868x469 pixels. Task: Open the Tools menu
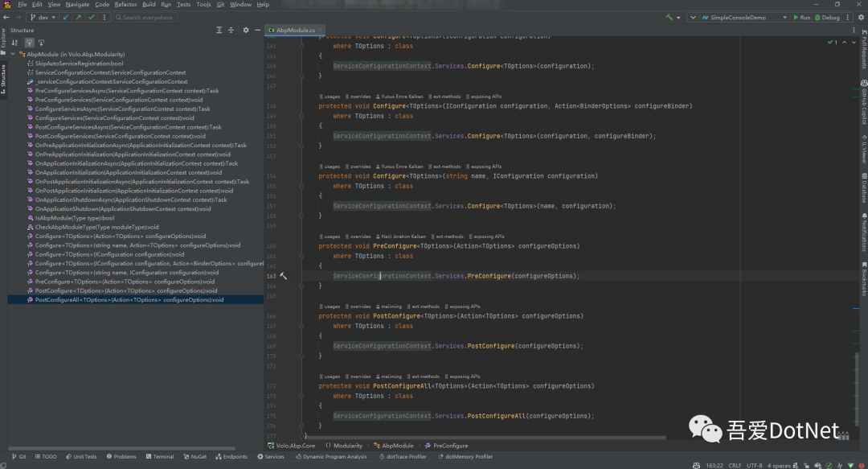[x=203, y=5]
